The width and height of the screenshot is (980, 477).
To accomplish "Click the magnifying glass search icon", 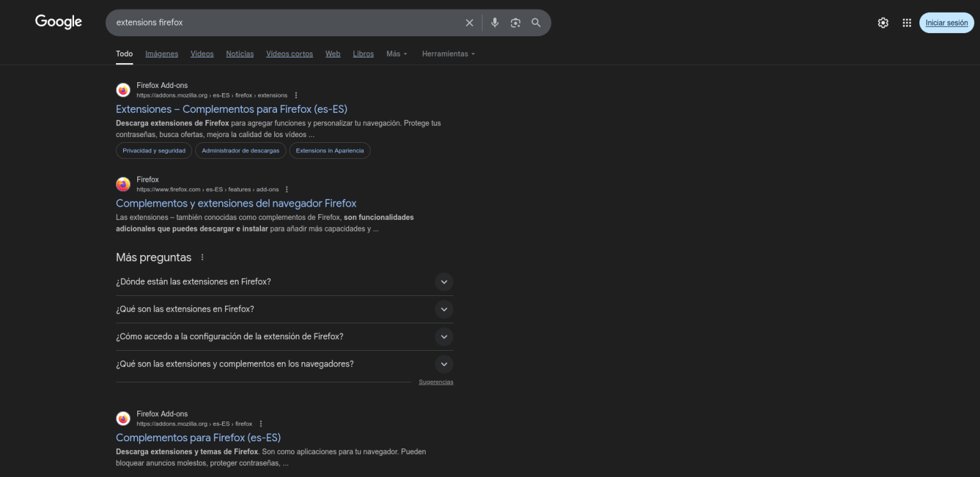I will tap(536, 23).
